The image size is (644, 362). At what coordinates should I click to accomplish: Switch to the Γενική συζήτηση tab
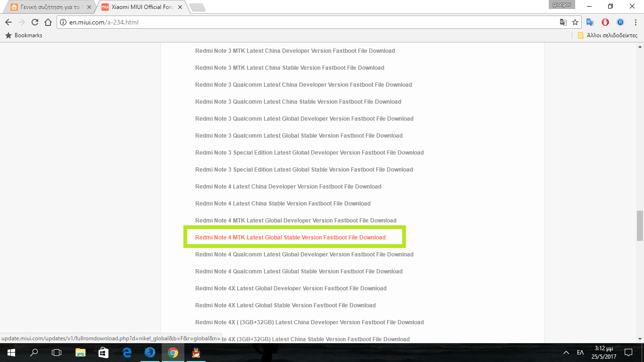click(50, 7)
